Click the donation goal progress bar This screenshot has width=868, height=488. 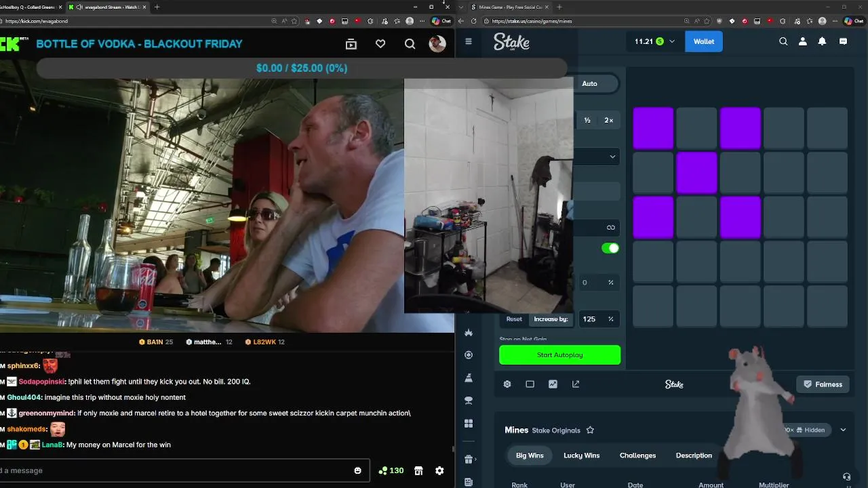(x=302, y=68)
